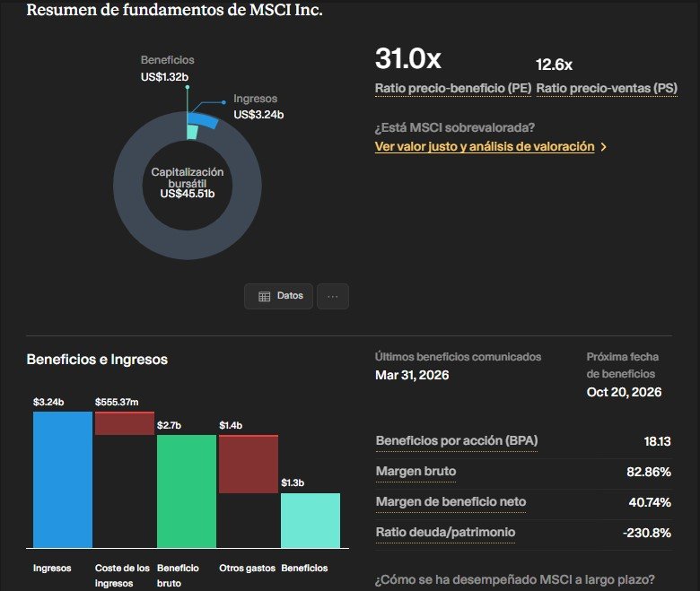Click 'Beneficio bruto' axis label

coord(178,576)
